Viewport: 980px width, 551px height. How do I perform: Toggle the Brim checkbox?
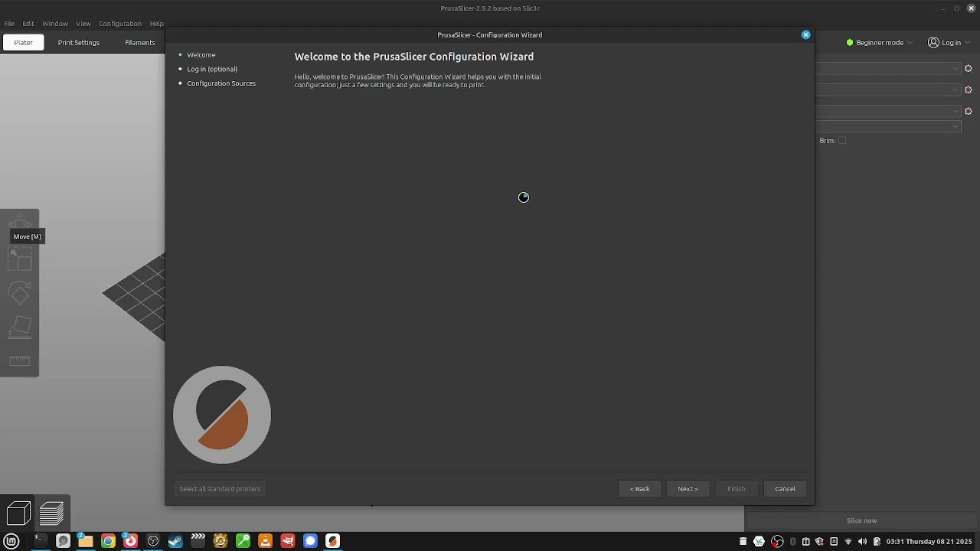[x=842, y=141]
